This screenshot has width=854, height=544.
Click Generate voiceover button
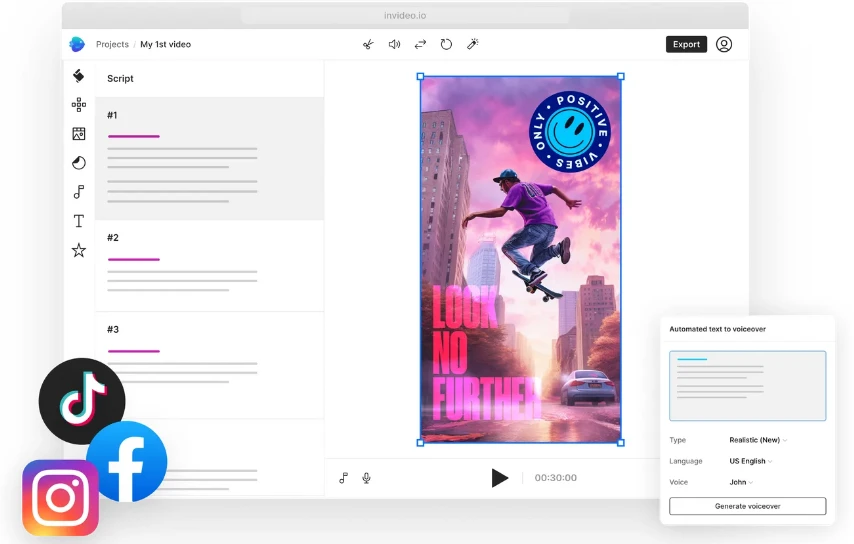coord(747,506)
